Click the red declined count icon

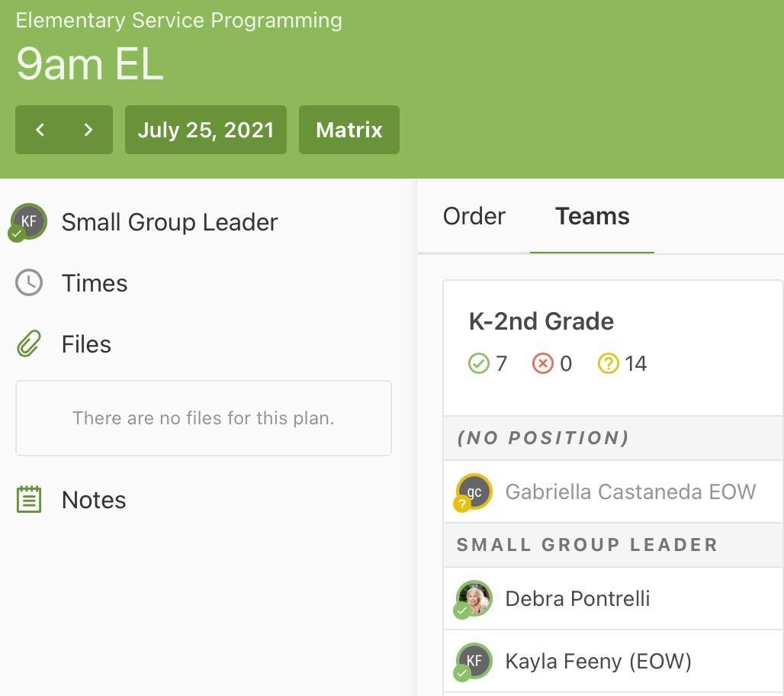542,363
